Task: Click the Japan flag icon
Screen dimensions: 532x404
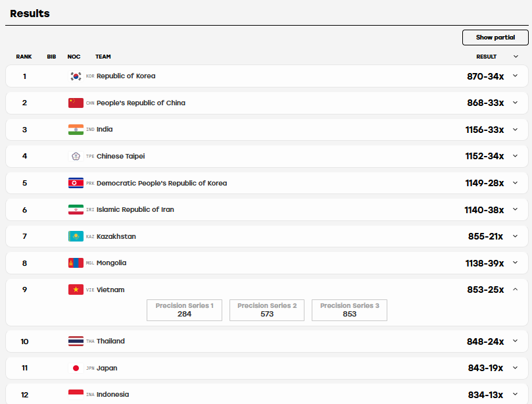Action: click(76, 368)
